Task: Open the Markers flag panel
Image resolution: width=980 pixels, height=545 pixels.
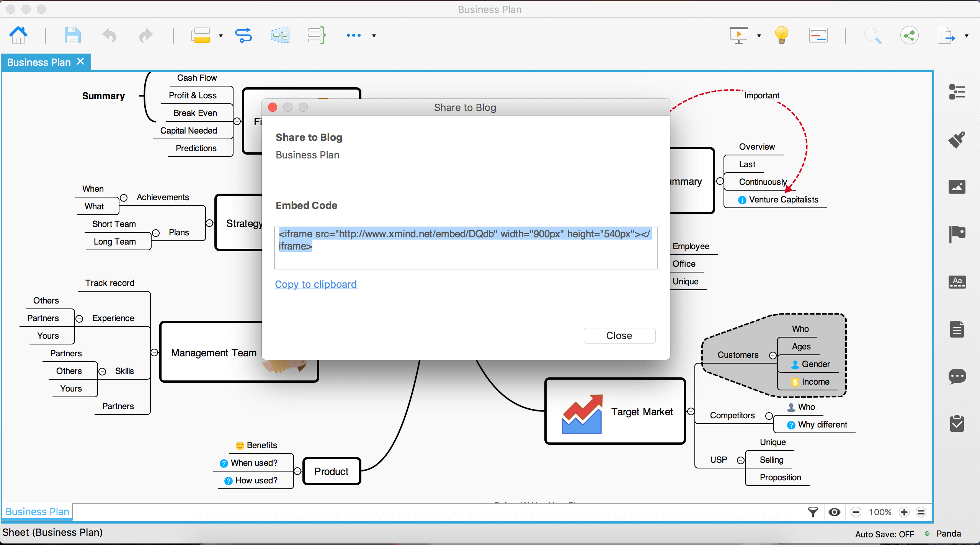Action: tap(957, 234)
